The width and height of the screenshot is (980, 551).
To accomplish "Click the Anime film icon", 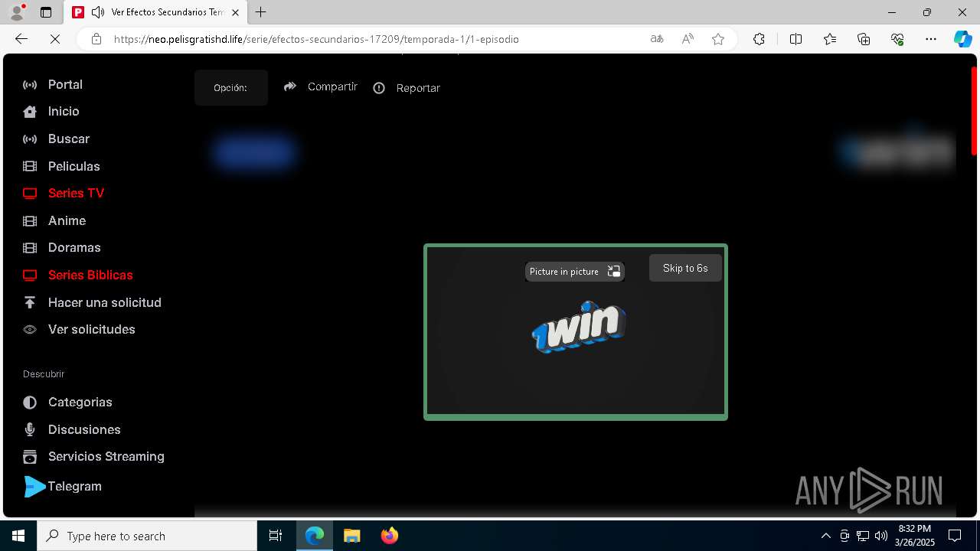I will pos(30,220).
